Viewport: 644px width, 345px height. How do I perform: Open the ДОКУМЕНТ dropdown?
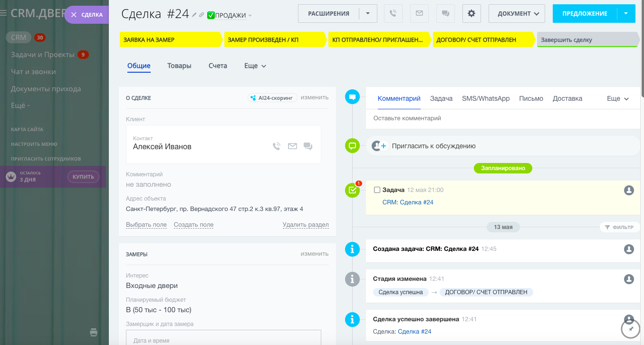[517, 13]
